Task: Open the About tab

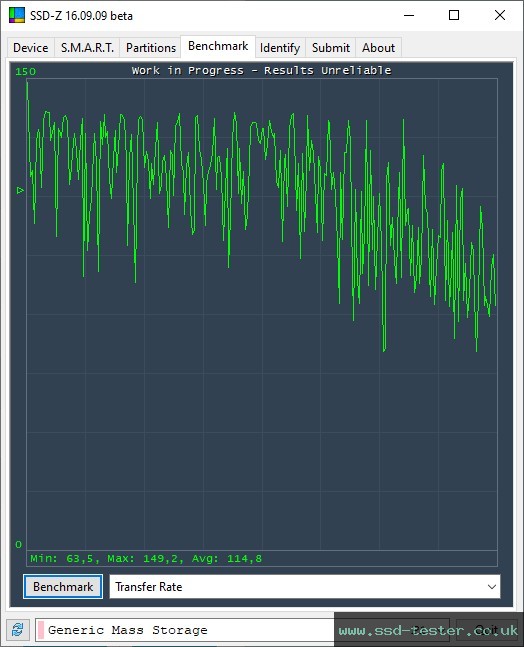Action: coord(378,48)
